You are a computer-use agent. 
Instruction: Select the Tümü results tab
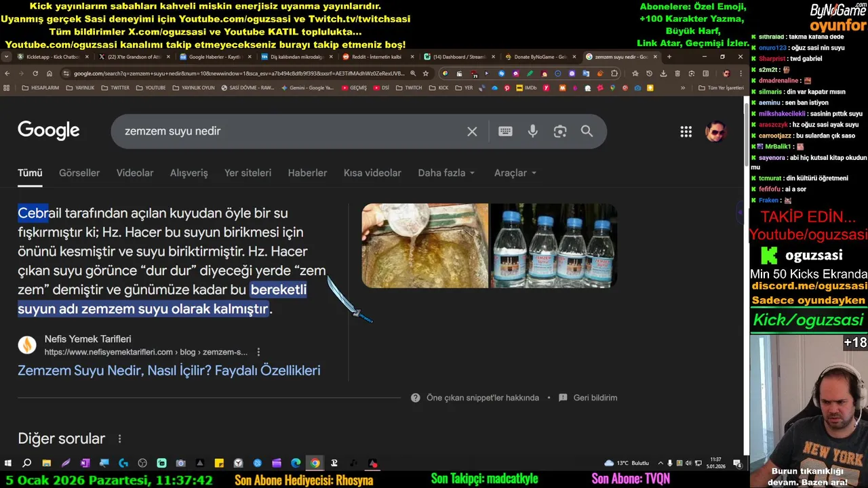(30, 173)
